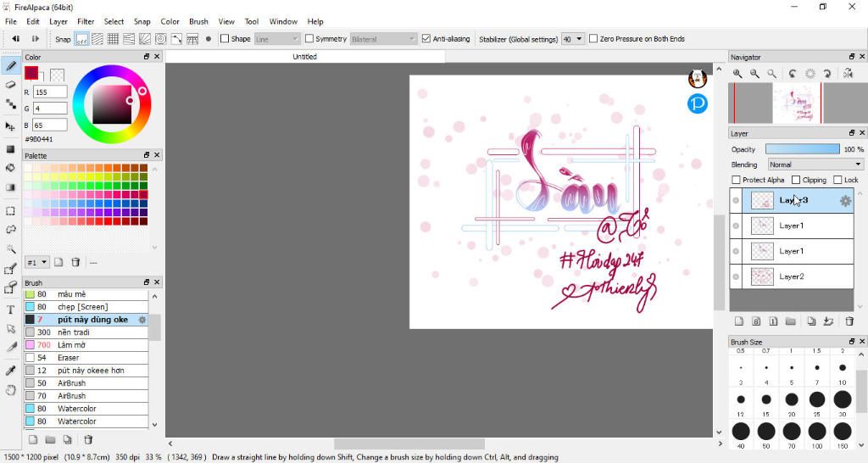Adjust the layer Opacity slider
The height and width of the screenshot is (463, 868).
tap(802, 149)
